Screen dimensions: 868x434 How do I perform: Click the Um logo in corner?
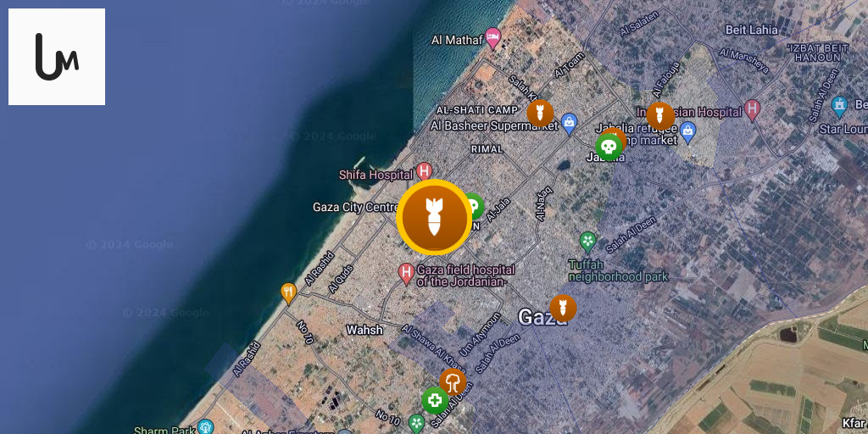[x=57, y=57]
